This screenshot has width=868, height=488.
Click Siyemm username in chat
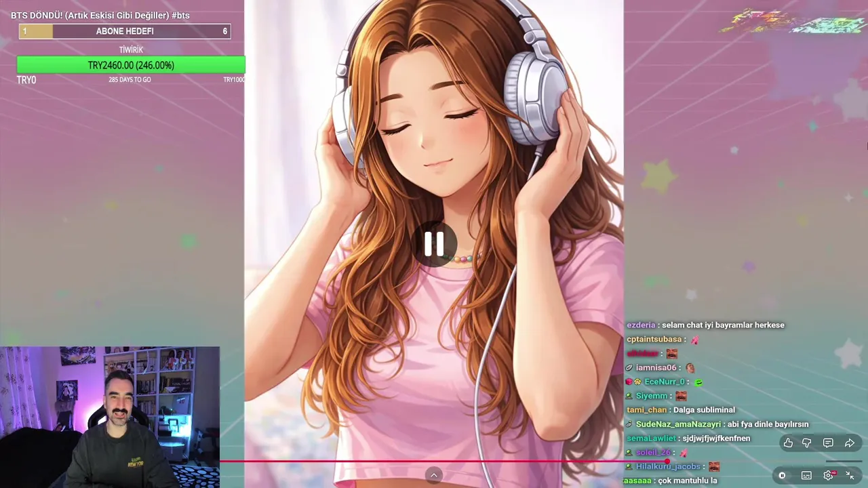(x=652, y=396)
